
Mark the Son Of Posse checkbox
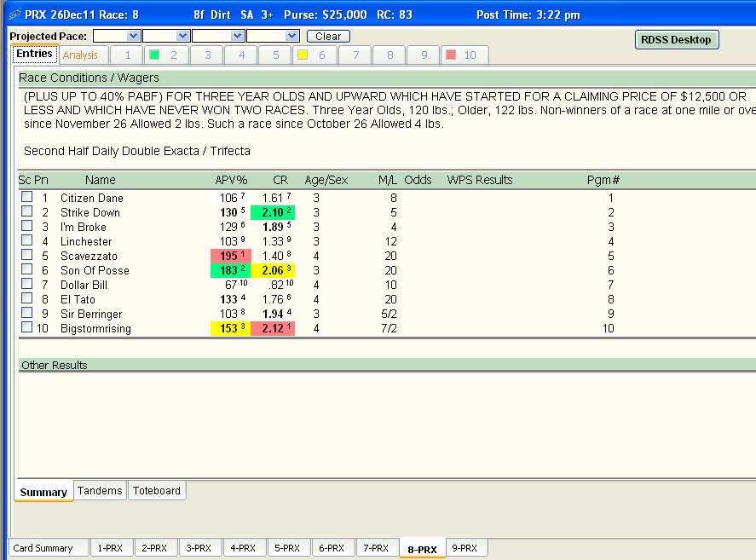(x=27, y=268)
